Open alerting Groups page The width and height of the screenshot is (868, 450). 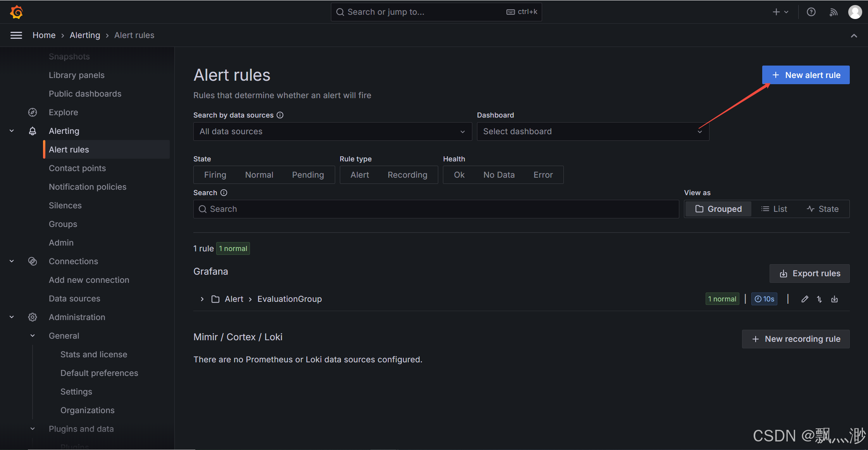click(x=63, y=224)
